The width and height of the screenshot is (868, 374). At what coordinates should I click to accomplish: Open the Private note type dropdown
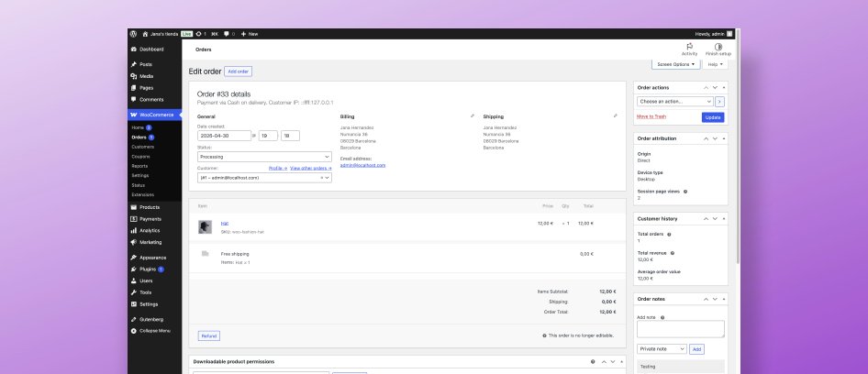662,349
